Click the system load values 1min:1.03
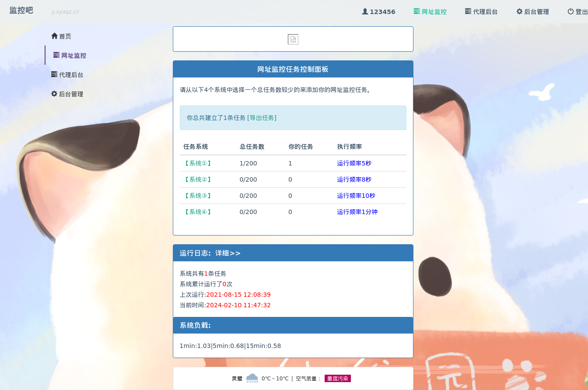Screen dimensions: 588x390 coord(196,346)
